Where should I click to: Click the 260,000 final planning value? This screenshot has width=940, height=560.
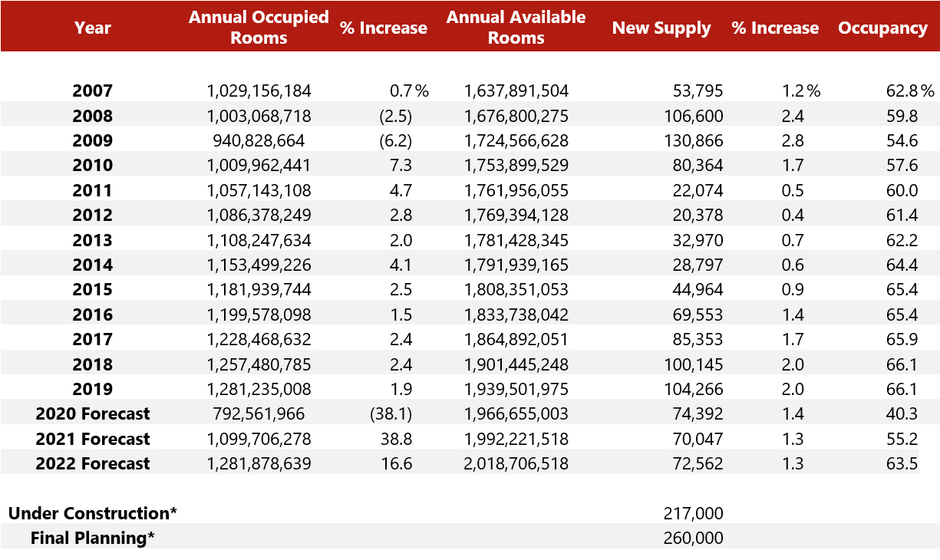(693, 538)
